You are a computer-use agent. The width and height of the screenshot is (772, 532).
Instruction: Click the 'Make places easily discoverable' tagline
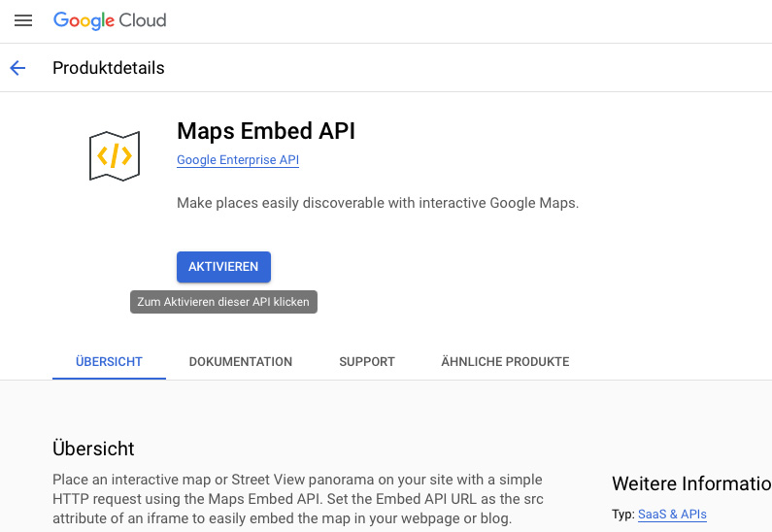coord(378,203)
